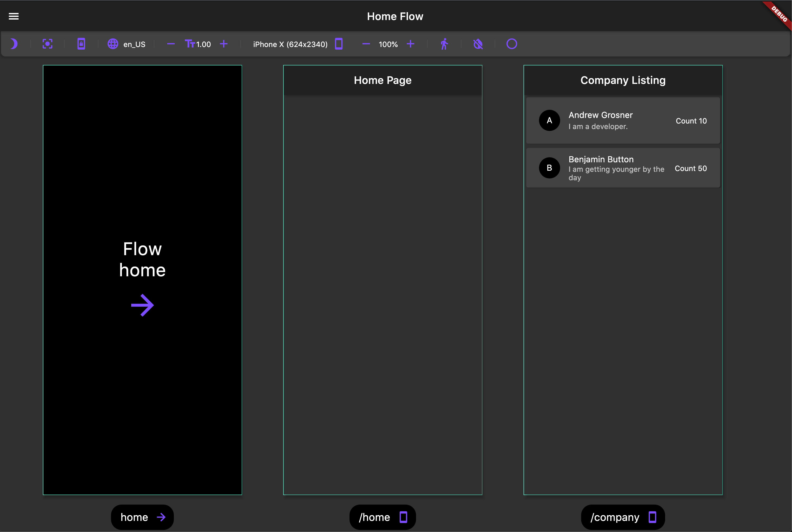Click the Company Listing preview title
This screenshot has width=792, height=532.
point(623,80)
